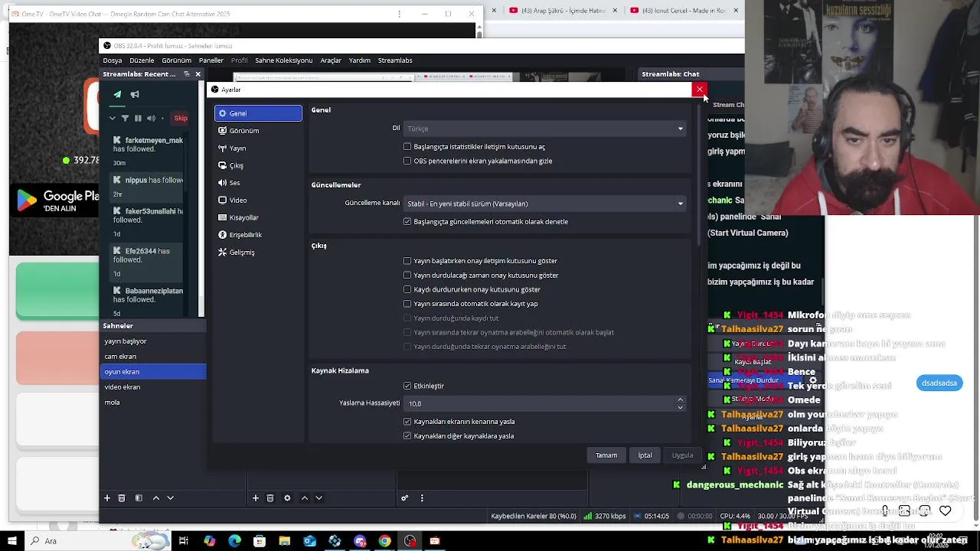Check Yayın durdulacağı zaman onay kutusunu göster
Screen dimensions: 980x551
[x=407, y=275]
